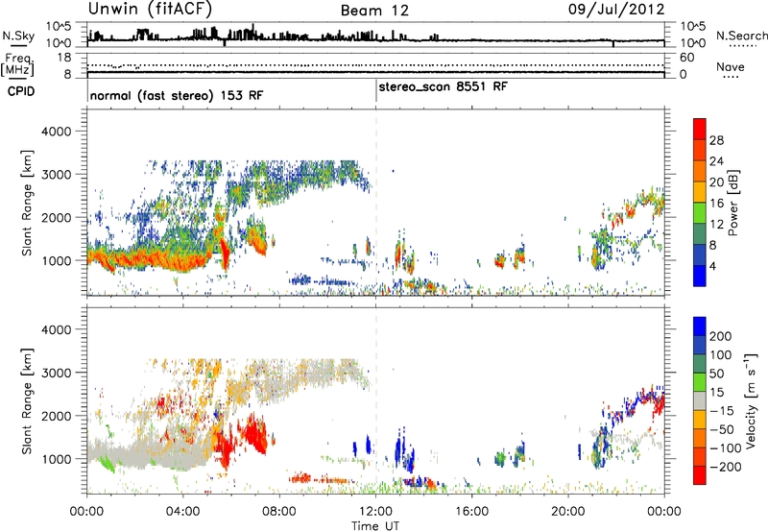The height and width of the screenshot is (532, 768).
Task: Click the '28' Power colorbar value
Action: (716, 140)
